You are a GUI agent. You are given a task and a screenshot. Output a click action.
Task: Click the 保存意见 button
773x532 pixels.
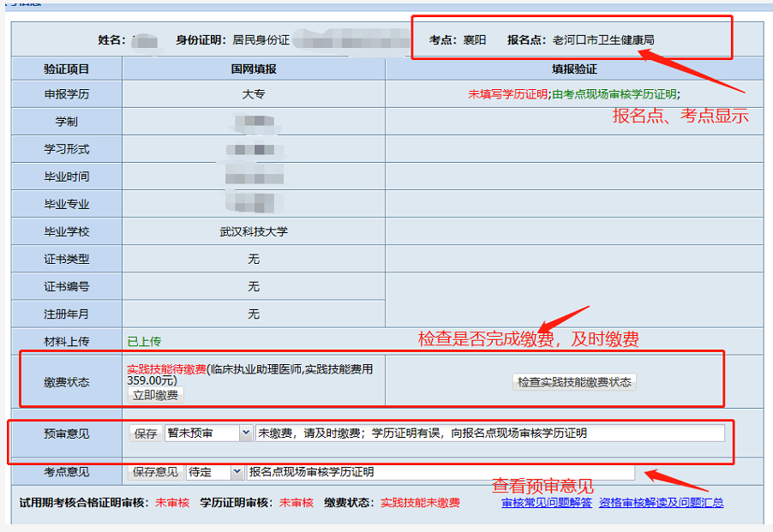click(x=156, y=472)
